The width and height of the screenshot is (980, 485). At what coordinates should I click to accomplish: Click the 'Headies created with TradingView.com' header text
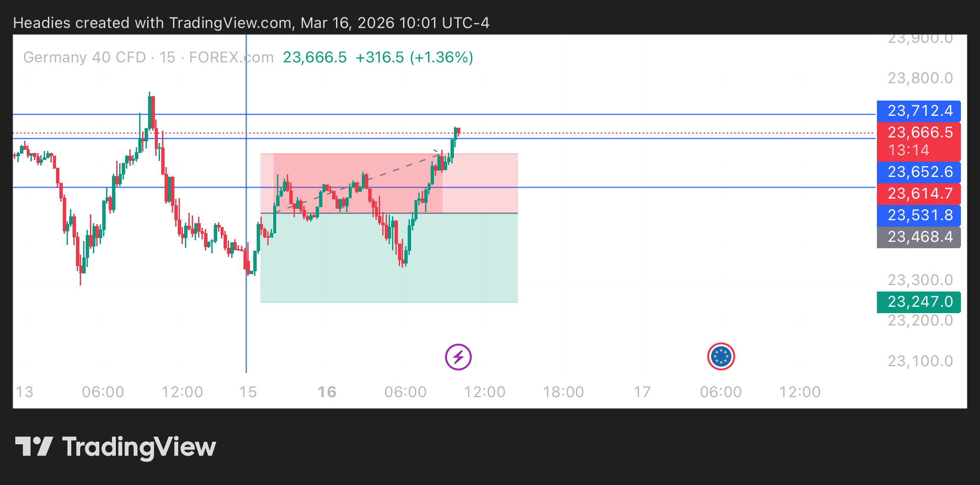(153, 23)
